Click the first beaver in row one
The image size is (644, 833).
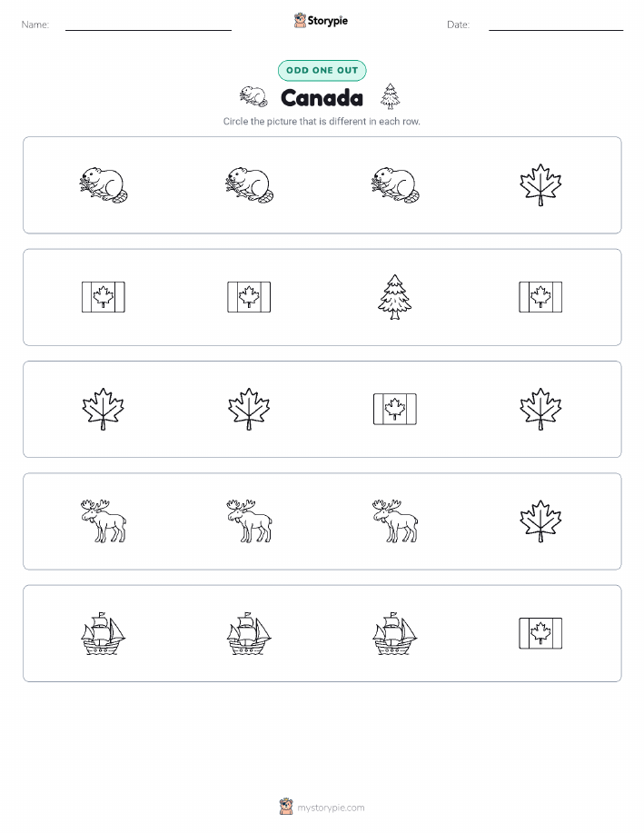pos(104,185)
